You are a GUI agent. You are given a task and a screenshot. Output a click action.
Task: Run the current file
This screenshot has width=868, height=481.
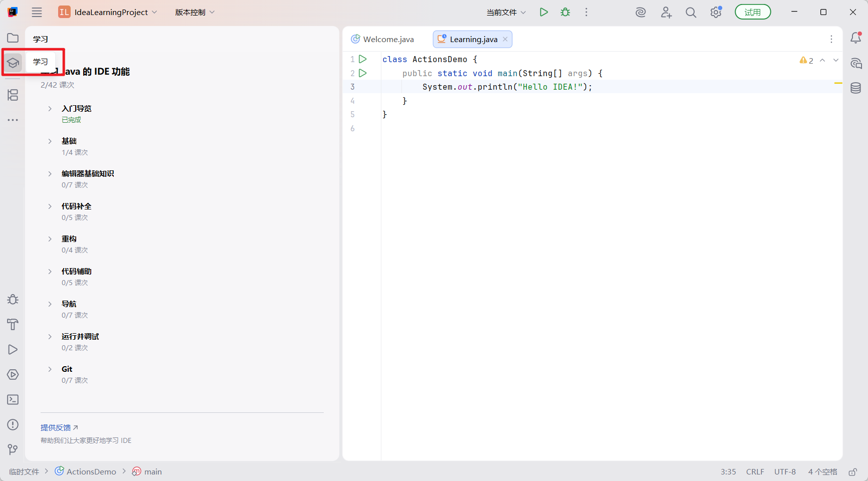(x=544, y=12)
